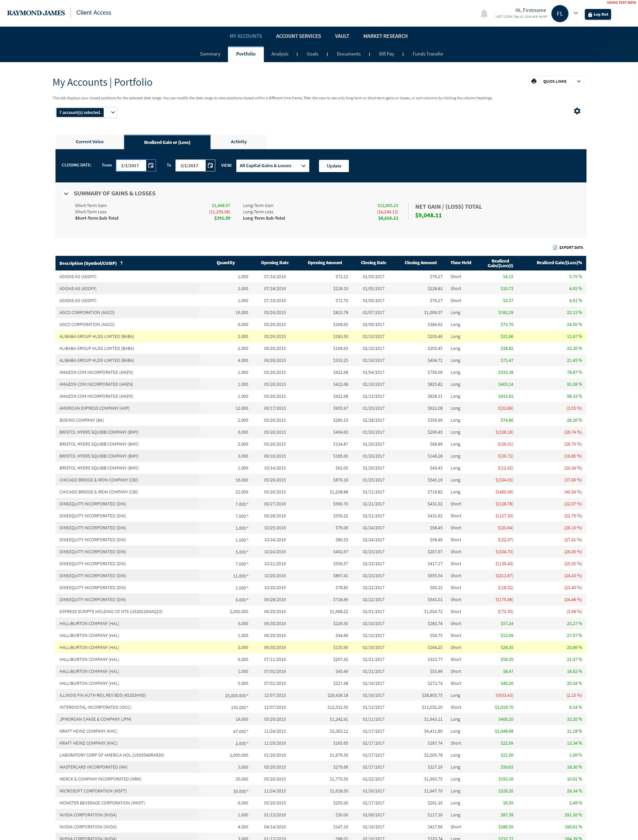638x840 pixels.
Task: Select the highlighted ALIBABA GROUP HLDG LIMITED row
Action: point(321,337)
